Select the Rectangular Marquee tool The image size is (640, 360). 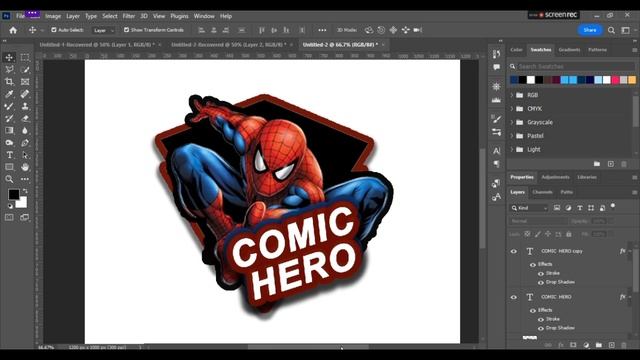[25, 57]
